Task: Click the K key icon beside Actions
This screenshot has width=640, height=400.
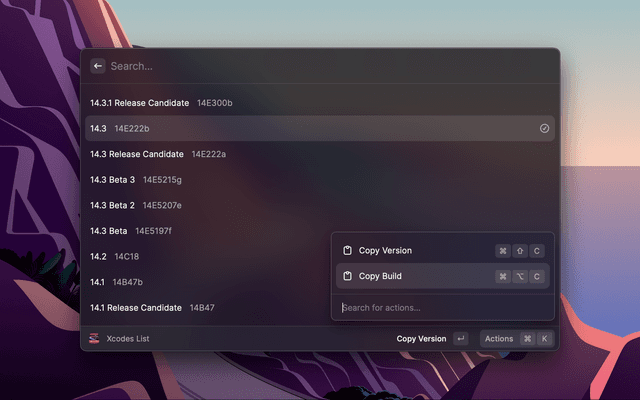Action: [x=544, y=339]
